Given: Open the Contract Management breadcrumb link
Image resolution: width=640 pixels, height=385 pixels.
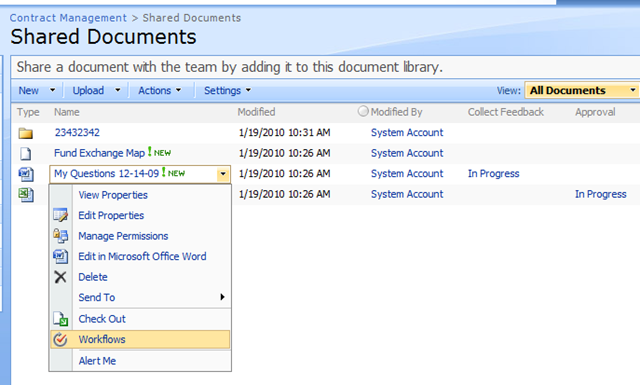Looking at the screenshot, I should click(x=68, y=18).
